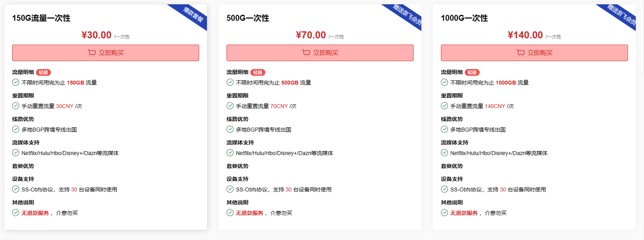The height and width of the screenshot is (240, 644).
Task: Click the 爆款套餐 corner ribbon
Action: (194, 15)
